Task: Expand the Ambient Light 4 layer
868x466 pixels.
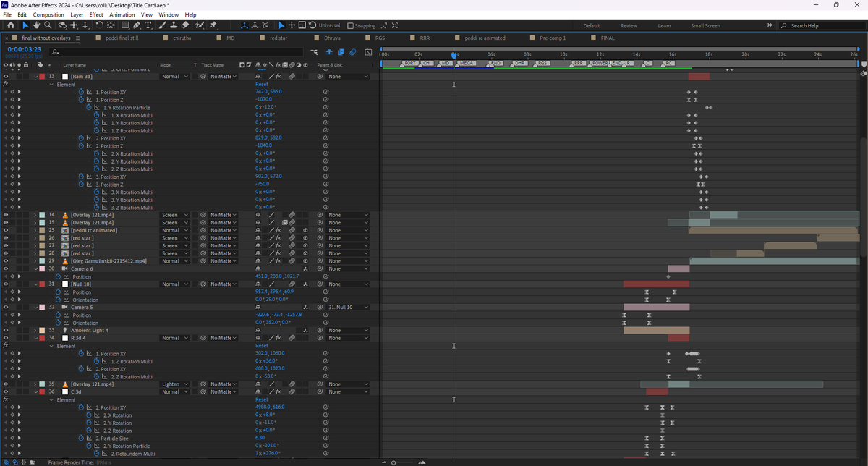Action: [x=35, y=330]
